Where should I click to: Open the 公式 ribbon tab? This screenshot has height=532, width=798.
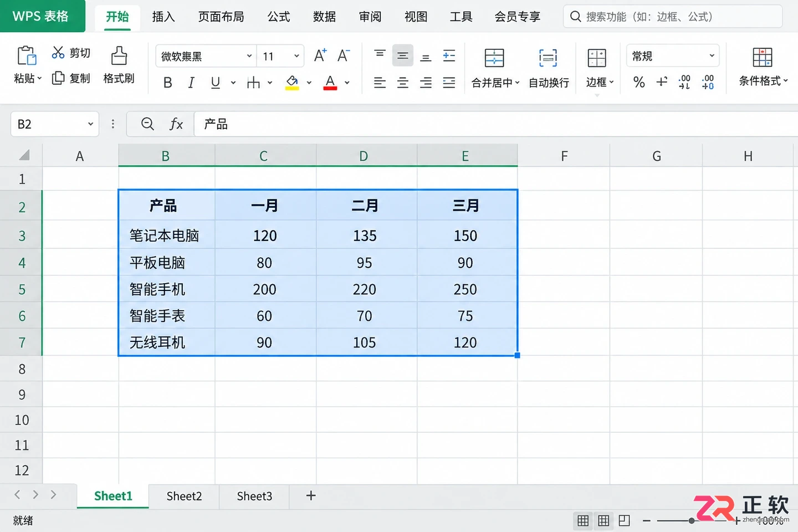(x=279, y=17)
